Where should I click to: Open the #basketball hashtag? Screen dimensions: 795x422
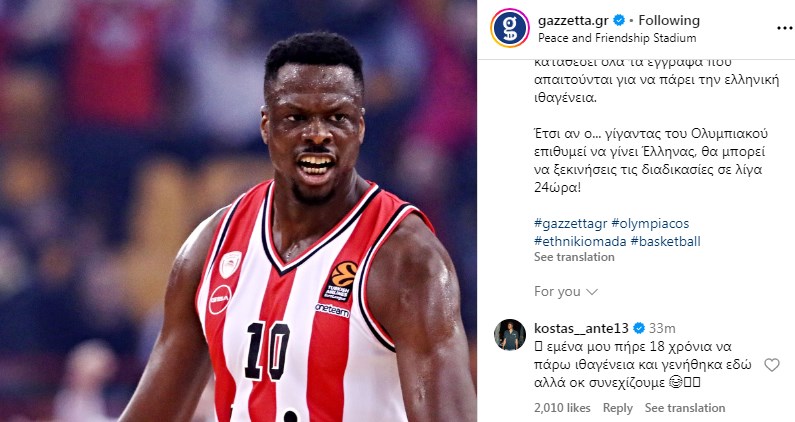click(665, 241)
